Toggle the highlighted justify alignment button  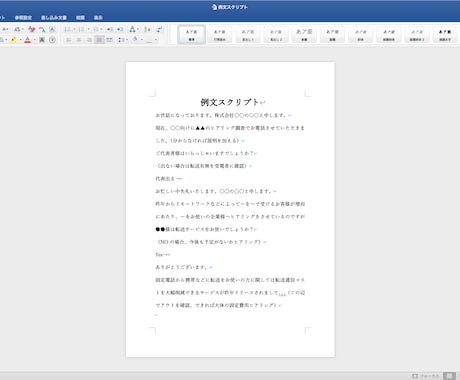(x=99, y=40)
